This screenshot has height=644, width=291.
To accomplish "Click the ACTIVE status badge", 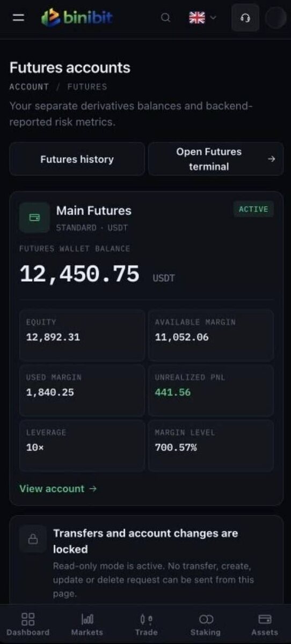I will click(x=253, y=209).
